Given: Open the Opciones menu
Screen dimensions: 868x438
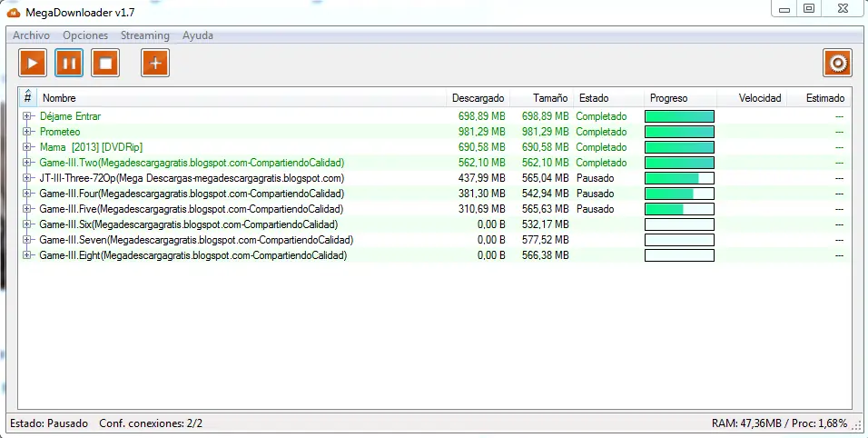Looking at the screenshot, I should click(85, 35).
